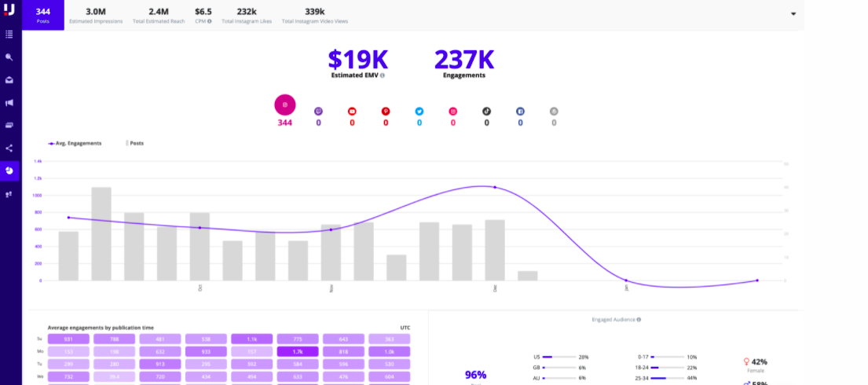Click the 25-34 age 44% bar
This screenshot has height=385, width=868.
point(666,379)
